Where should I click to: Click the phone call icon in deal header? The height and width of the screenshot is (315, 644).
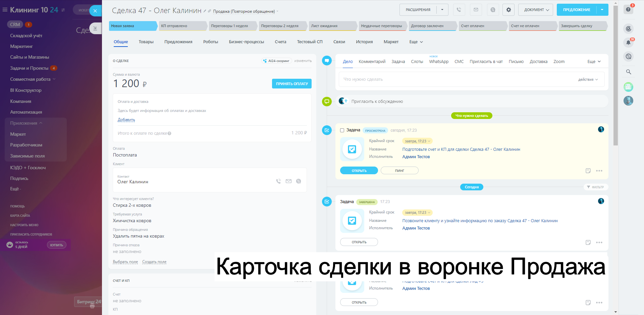click(459, 10)
